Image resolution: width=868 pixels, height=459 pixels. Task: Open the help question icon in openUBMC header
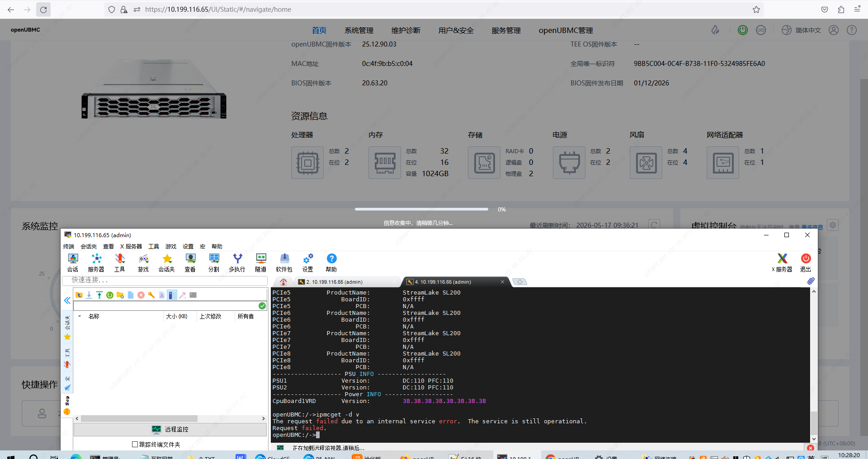(852, 30)
